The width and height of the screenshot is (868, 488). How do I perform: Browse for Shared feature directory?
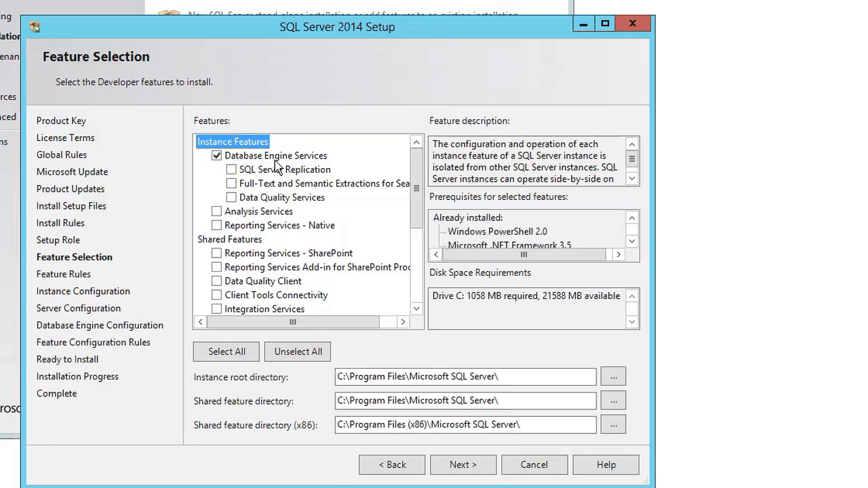(613, 400)
